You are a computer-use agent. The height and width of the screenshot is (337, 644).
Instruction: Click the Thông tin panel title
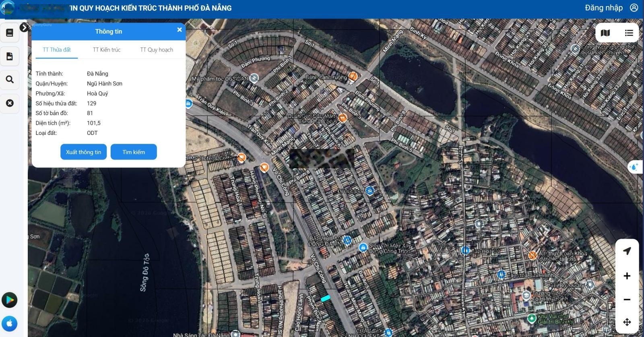point(109,31)
